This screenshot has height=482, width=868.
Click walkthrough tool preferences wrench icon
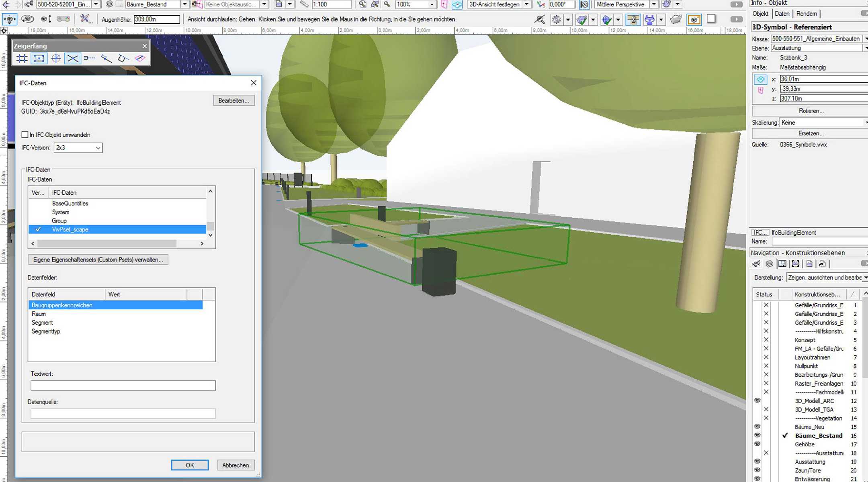point(85,19)
